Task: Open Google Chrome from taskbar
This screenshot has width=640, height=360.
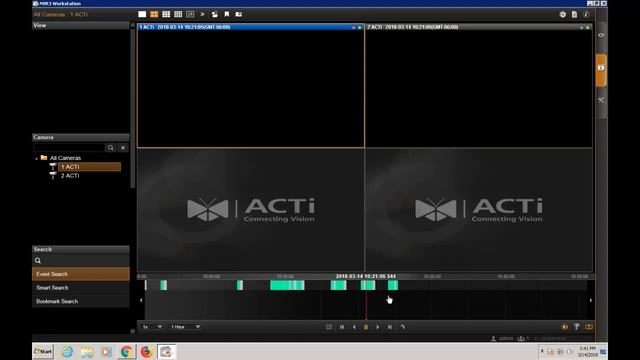Action: pyautogui.click(x=126, y=351)
